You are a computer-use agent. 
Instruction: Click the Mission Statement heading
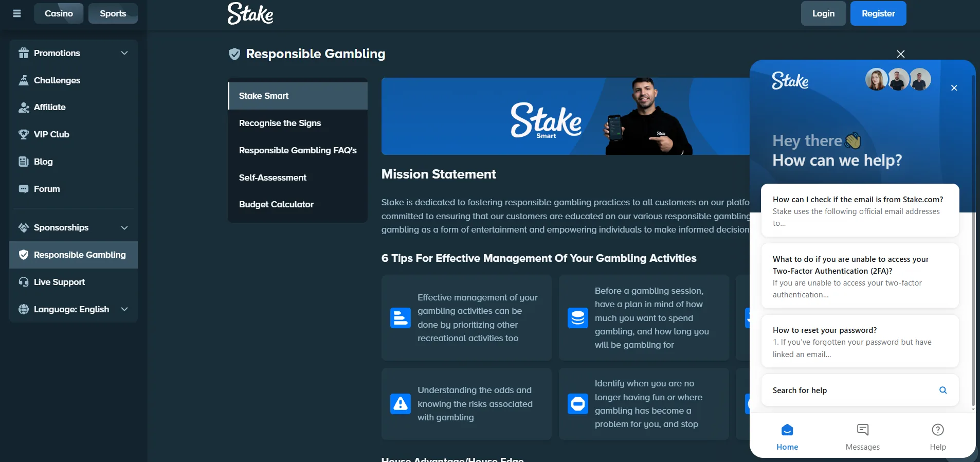[439, 174]
